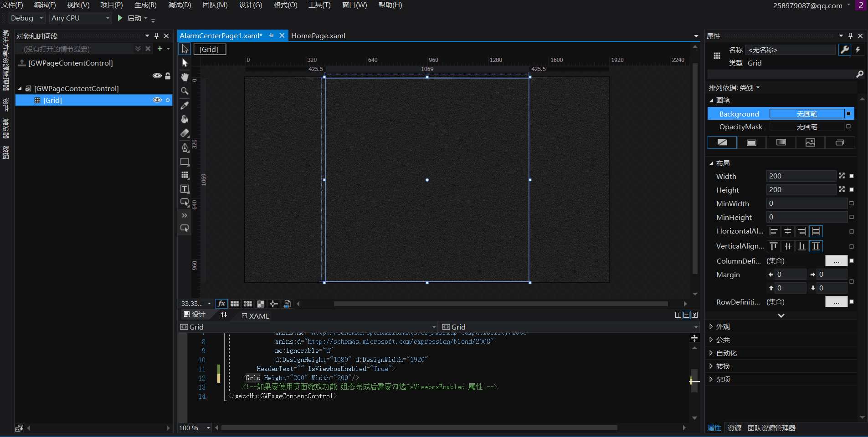Open the events lightning bolt view
Image resolution: width=868 pixels, height=437 pixels.
[x=858, y=50]
